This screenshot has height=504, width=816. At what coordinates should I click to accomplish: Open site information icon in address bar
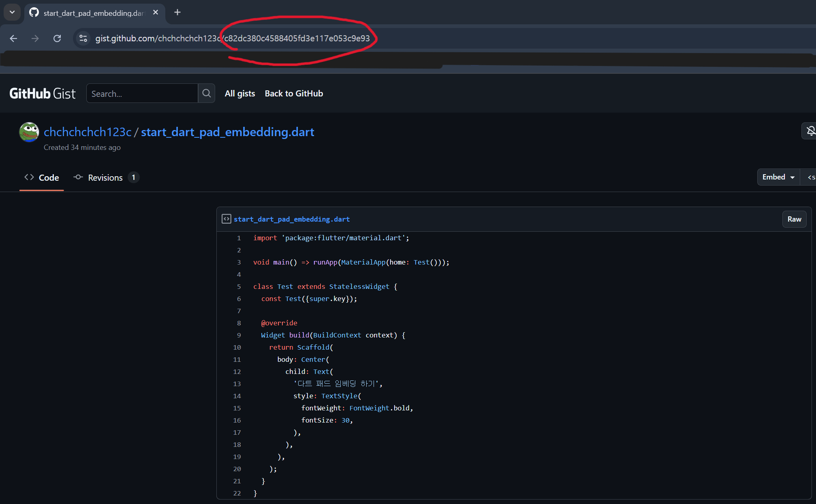point(83,38)
